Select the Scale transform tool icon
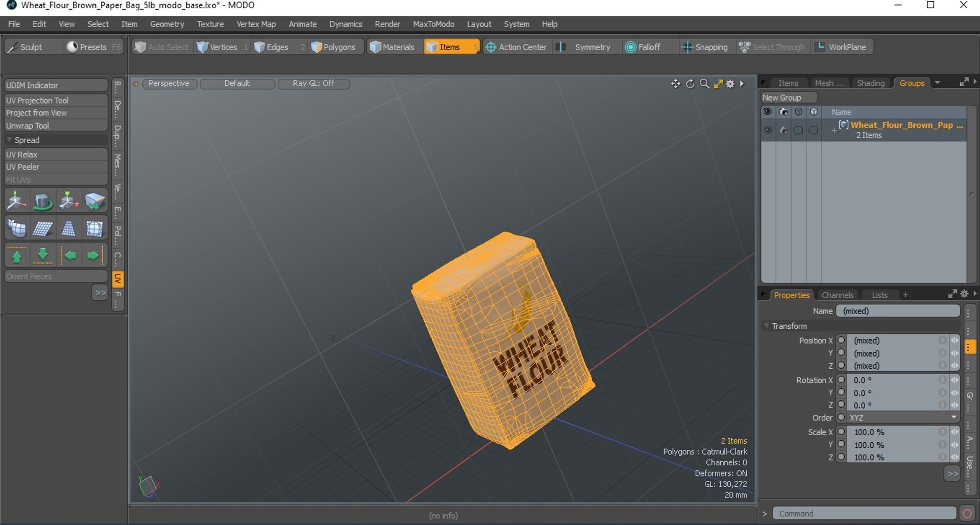The image size is (980, 525). [68, 201]
